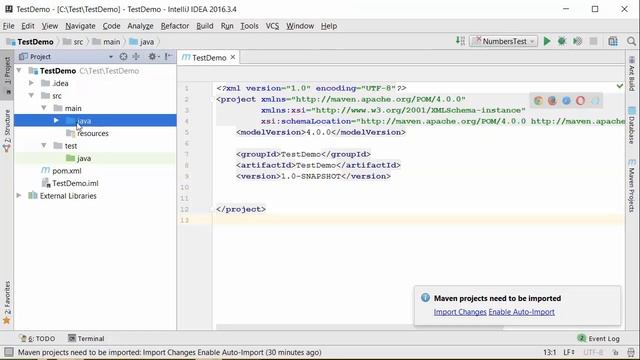Open the line separator LF selector
This screenshot has width=640, height=360.
[569, 352]
